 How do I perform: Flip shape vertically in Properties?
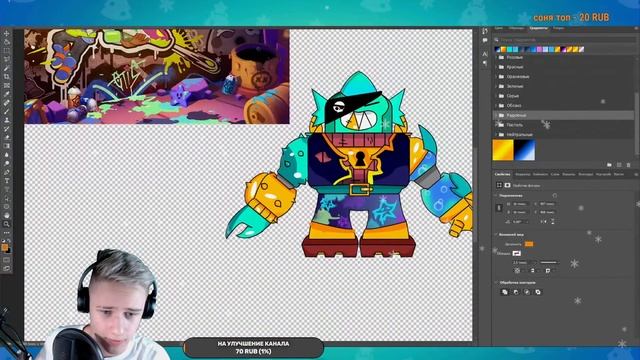[553, 222]
